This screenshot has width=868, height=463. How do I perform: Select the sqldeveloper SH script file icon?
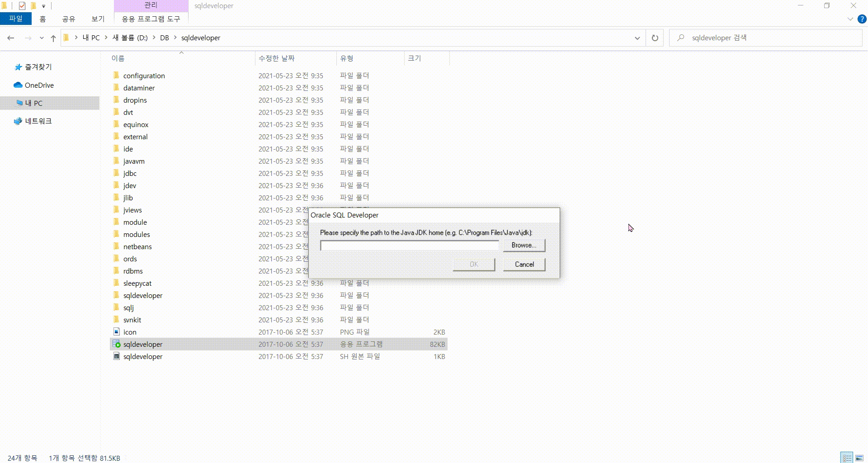pos(117,356)
